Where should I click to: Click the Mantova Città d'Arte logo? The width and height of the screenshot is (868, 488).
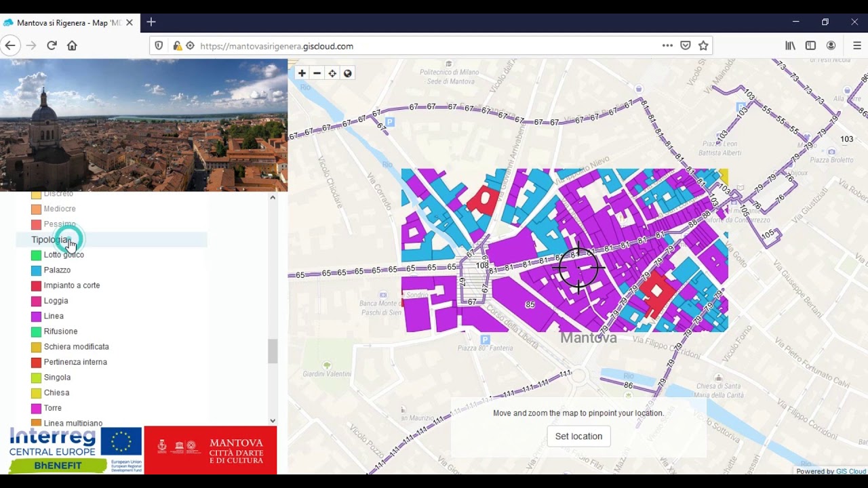(210, 450)
